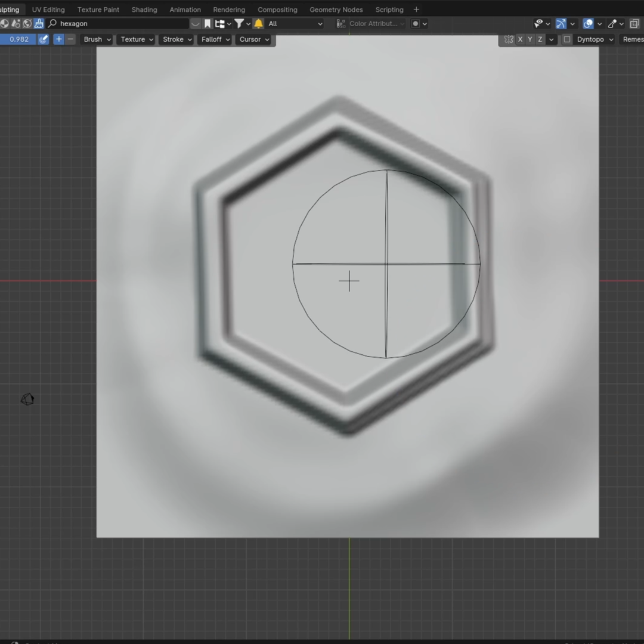Click the viewport overlays sphere icon
Image resolution: width=644 pixels, height=644 pixels.
[588, 23]
